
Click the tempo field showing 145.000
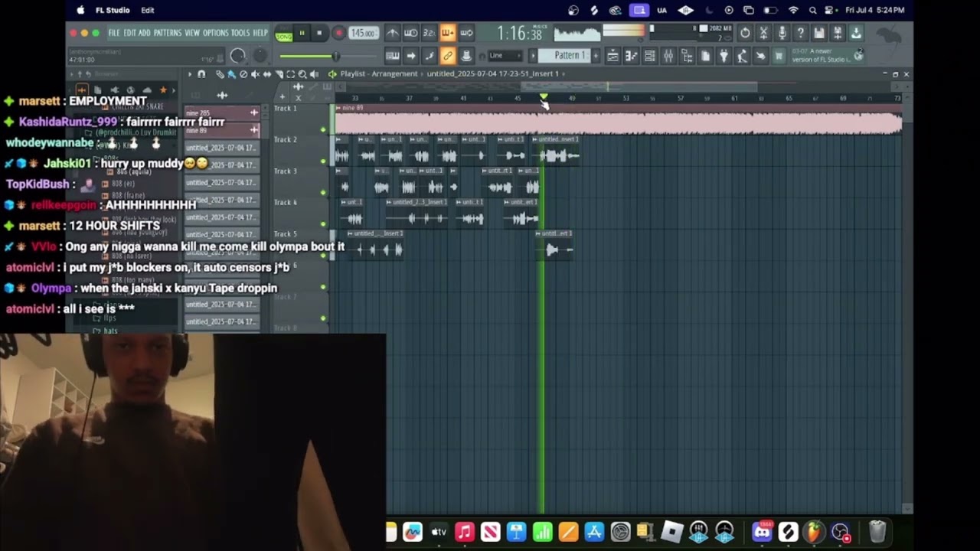[363, 33]
